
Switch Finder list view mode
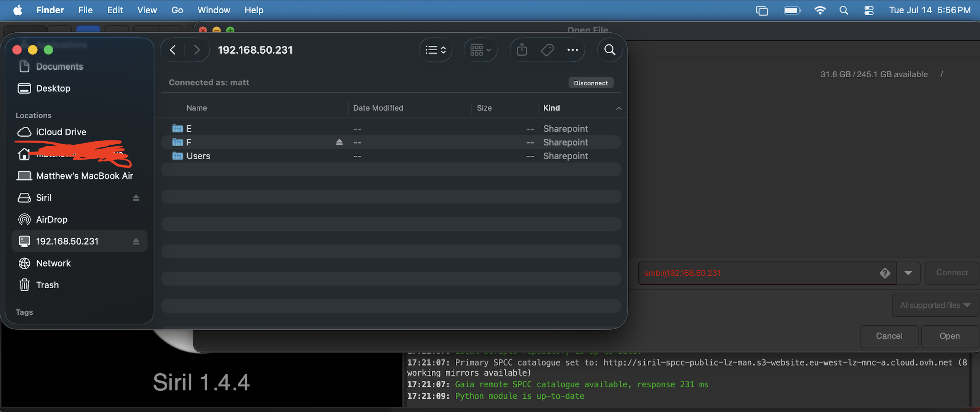[x=436, y=50]
